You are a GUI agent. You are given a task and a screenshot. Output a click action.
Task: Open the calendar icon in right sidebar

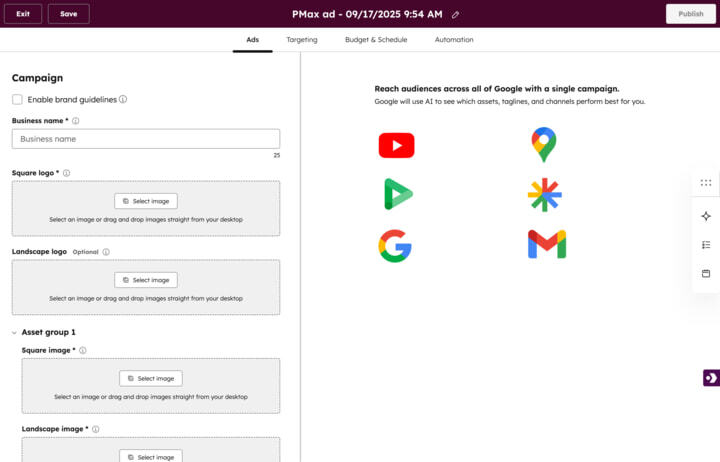tap(706, 273)
